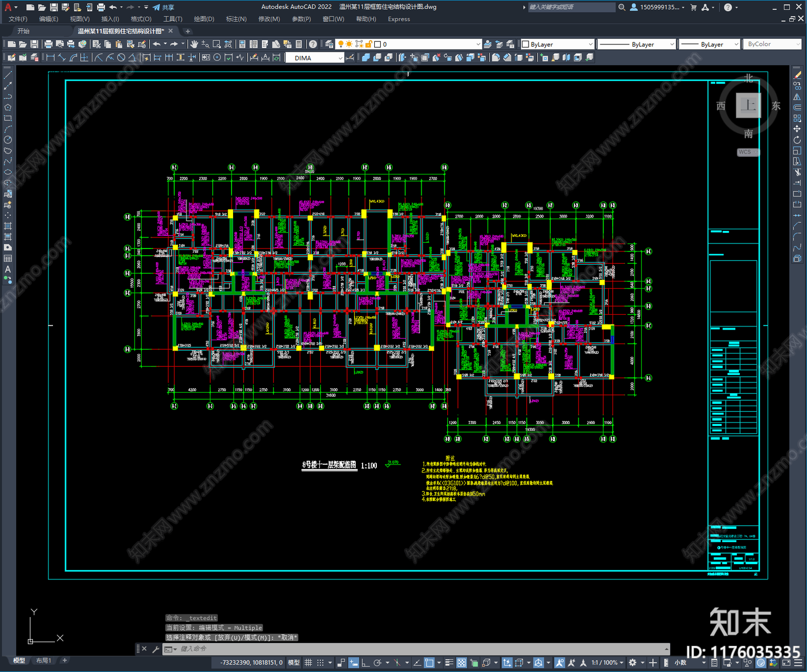807x672 pixels.
Task: Toggle Polar tracking in status bar
Action: tap(377, 662)
